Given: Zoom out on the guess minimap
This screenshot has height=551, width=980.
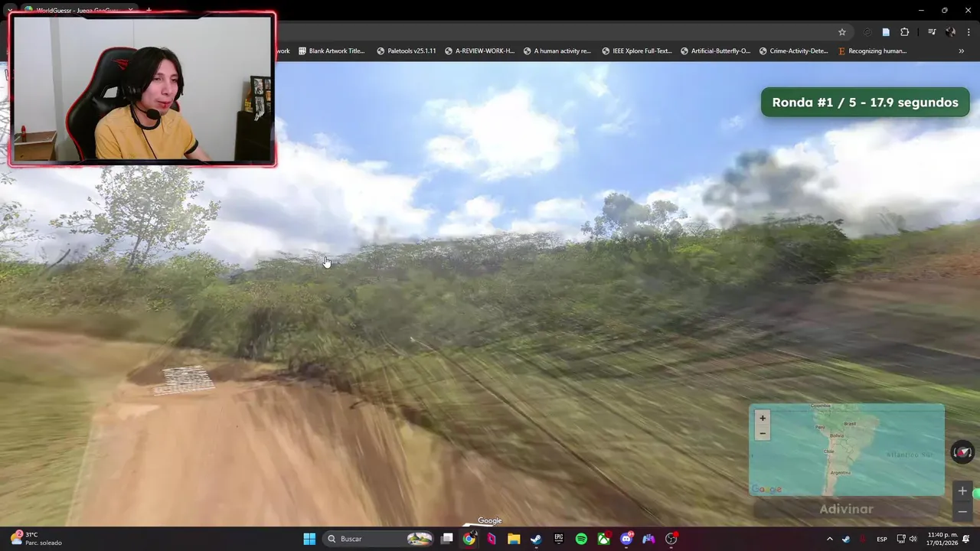Looking at the screenshot, I should coord(762,433).
